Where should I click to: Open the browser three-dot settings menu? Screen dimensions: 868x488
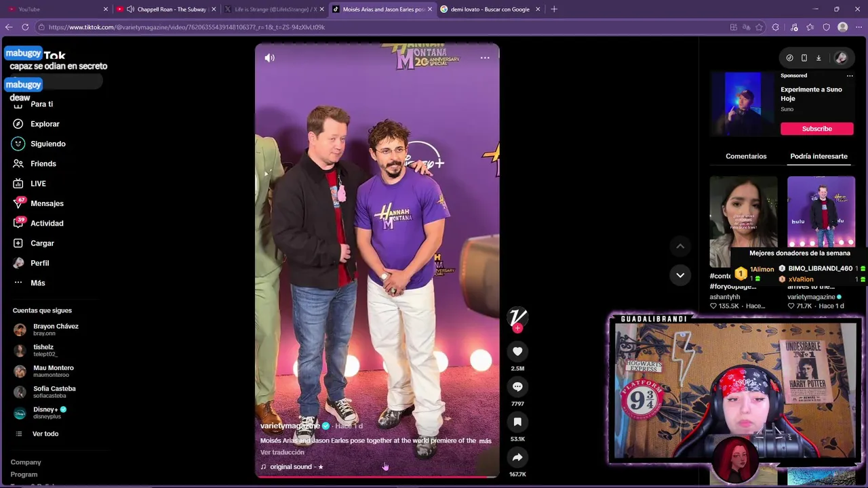(x=859, y=27)
